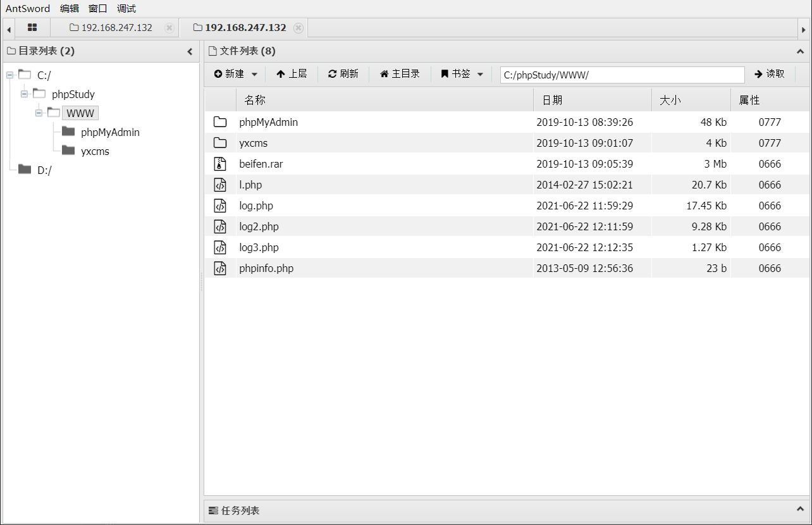812x525 pixels.
Task: Click the 读取 read button
Action: [770, 74]
